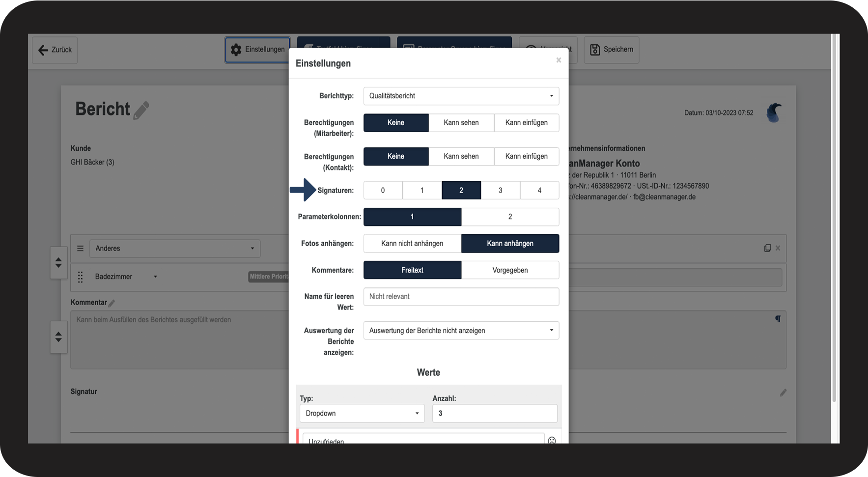The height and width of the screenshot is (477, 868).
Task: Open the Einstellungen gear button
Action: (x=258, y=50)
